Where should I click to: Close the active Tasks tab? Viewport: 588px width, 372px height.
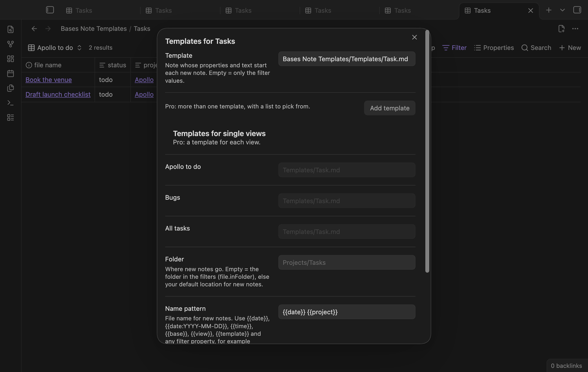coord(531,10)
